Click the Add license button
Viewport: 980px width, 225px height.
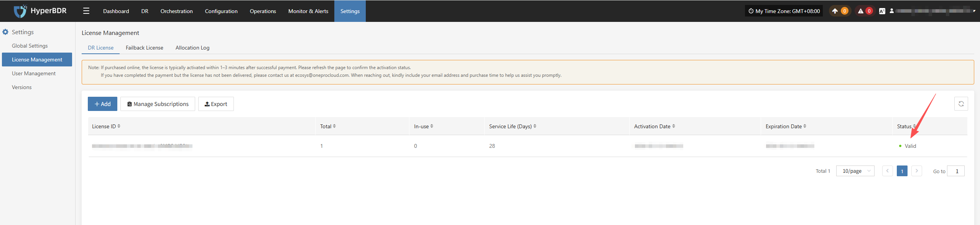click(102, 104)
